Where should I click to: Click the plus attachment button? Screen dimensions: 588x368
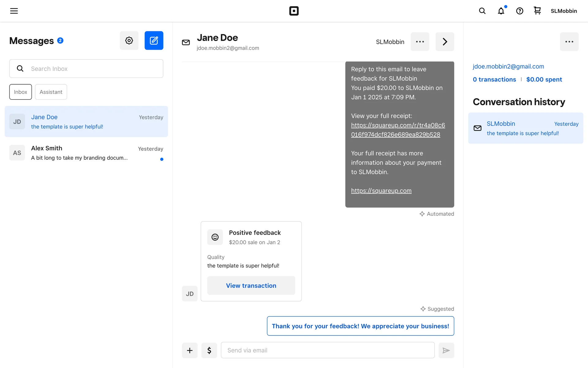coord(190,350)
